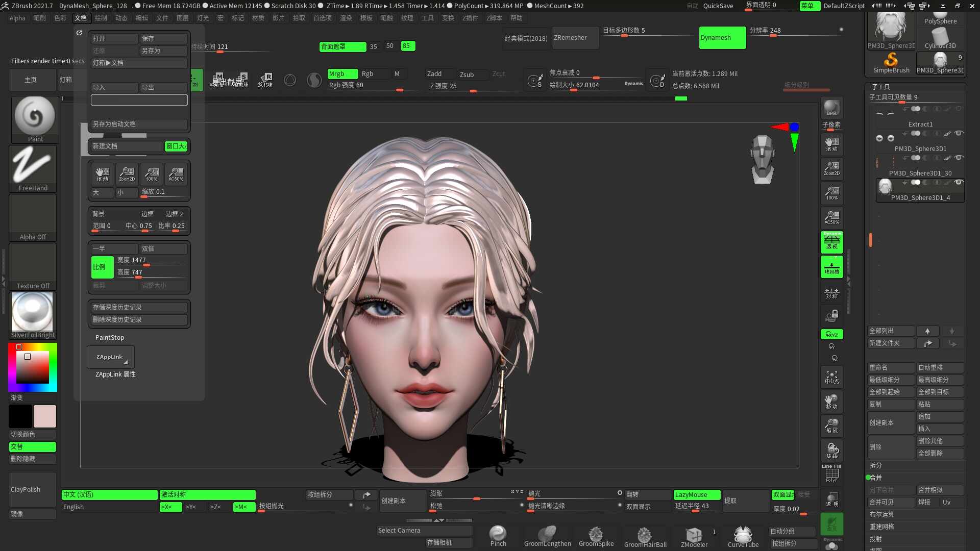Toggle the floor grid (地网格) button
This screenshot has height=551, width=980.
pos(831,267)
